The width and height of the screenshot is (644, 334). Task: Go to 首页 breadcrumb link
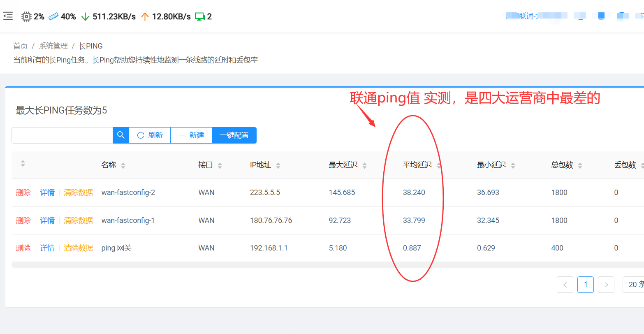(x=21, y=46)
